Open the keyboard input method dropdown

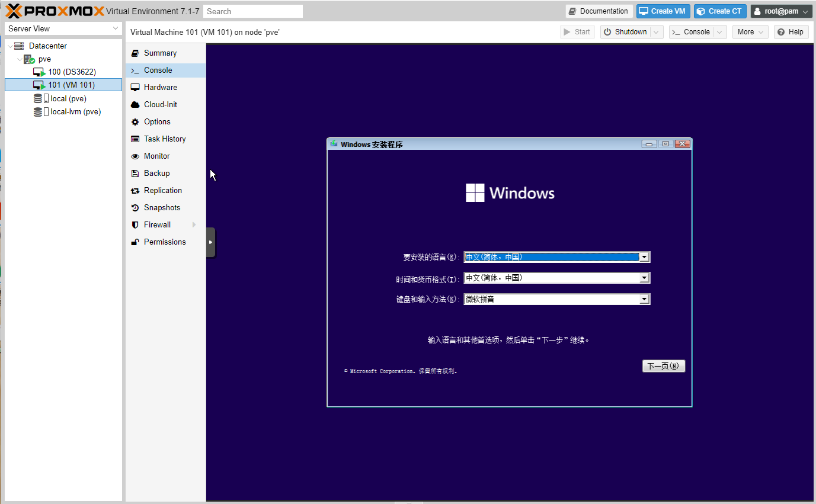[557, 299]
